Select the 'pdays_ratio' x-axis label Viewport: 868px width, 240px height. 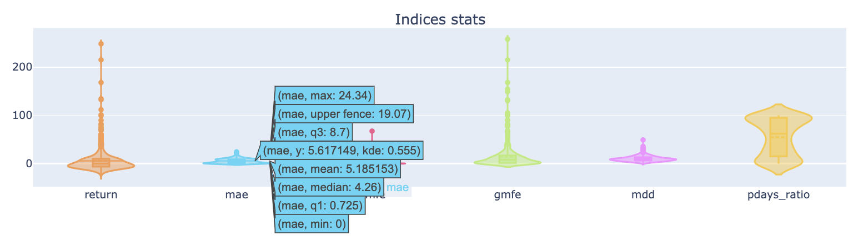(779, 195)
